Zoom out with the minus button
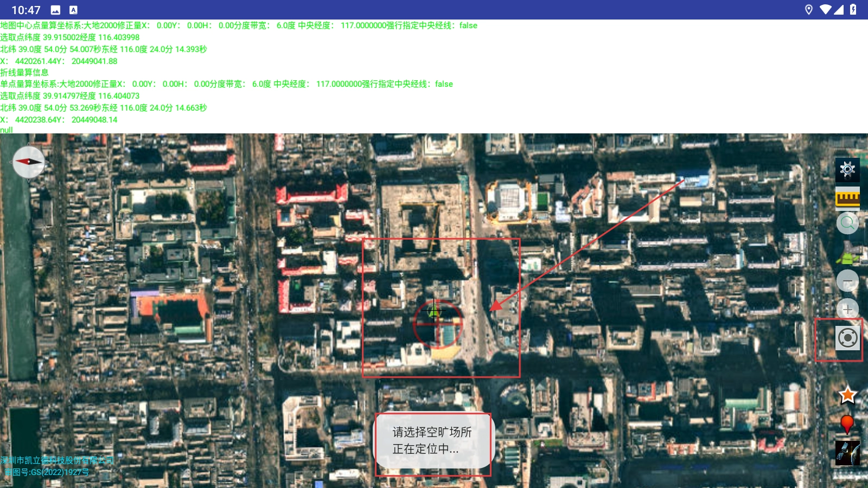Viewport: 868px width, 488px height. [x=847, y=281]
